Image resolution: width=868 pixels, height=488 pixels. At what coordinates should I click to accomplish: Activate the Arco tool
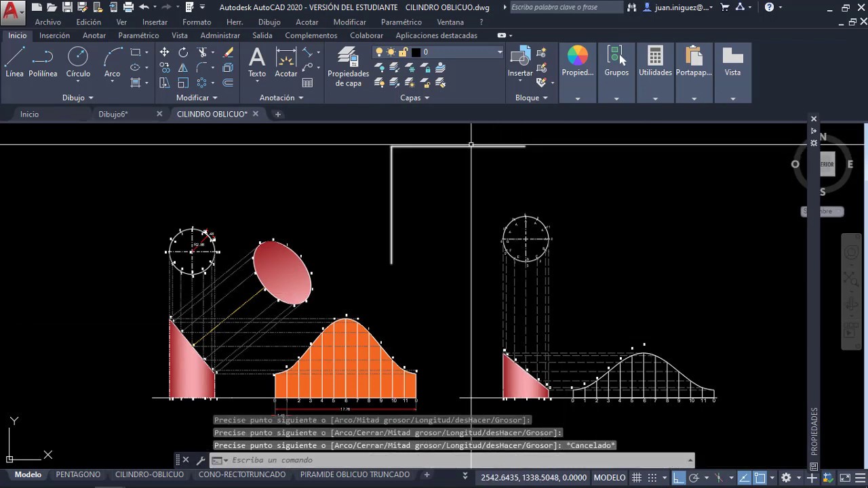click(112, 62)
